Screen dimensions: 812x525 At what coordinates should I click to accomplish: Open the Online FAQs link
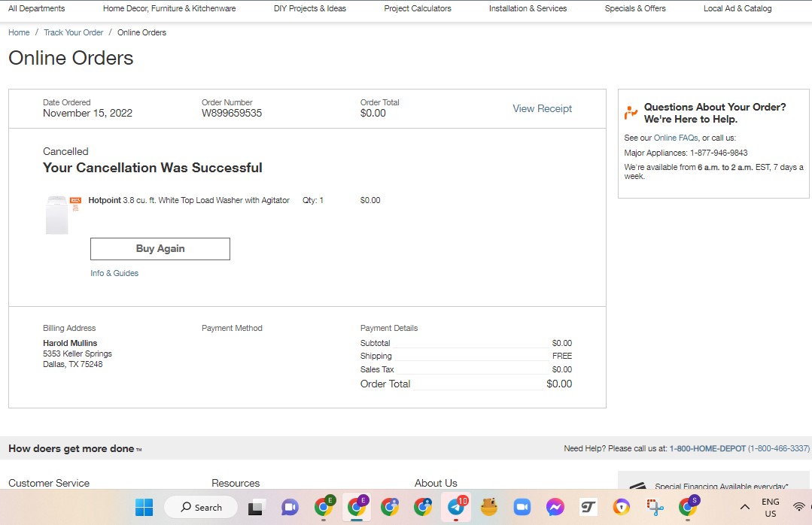pyautogui.click(x=676, y=138)
